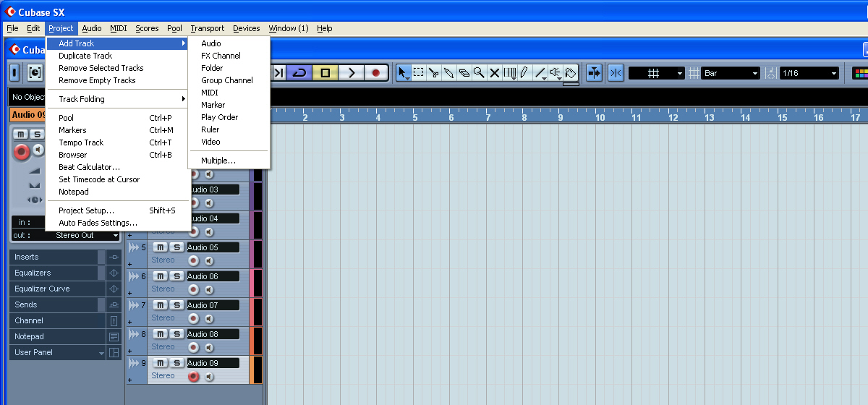Viewport: 868px width, 405px height.
Task: Select the Erase tool
Action: (464, 73)
